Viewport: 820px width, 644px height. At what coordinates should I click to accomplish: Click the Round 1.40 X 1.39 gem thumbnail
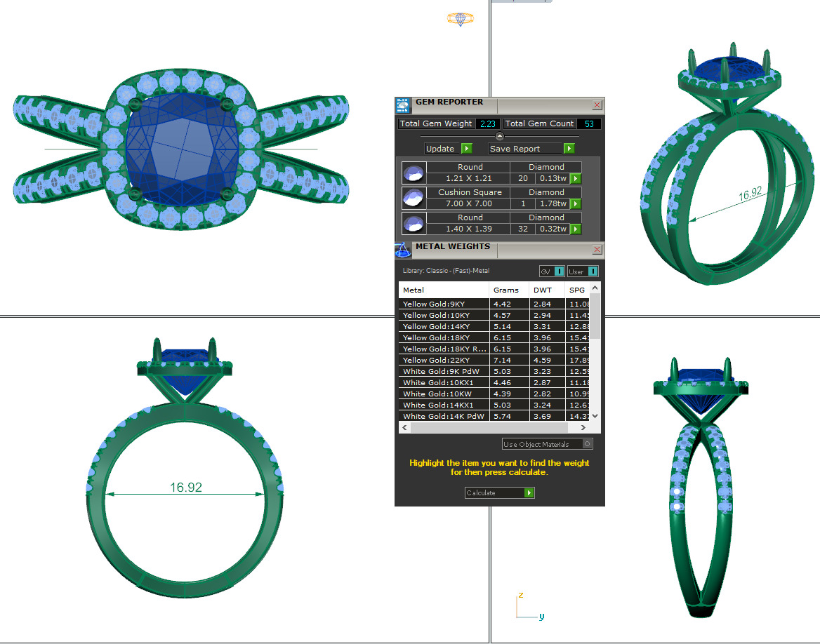pos(414,223)
